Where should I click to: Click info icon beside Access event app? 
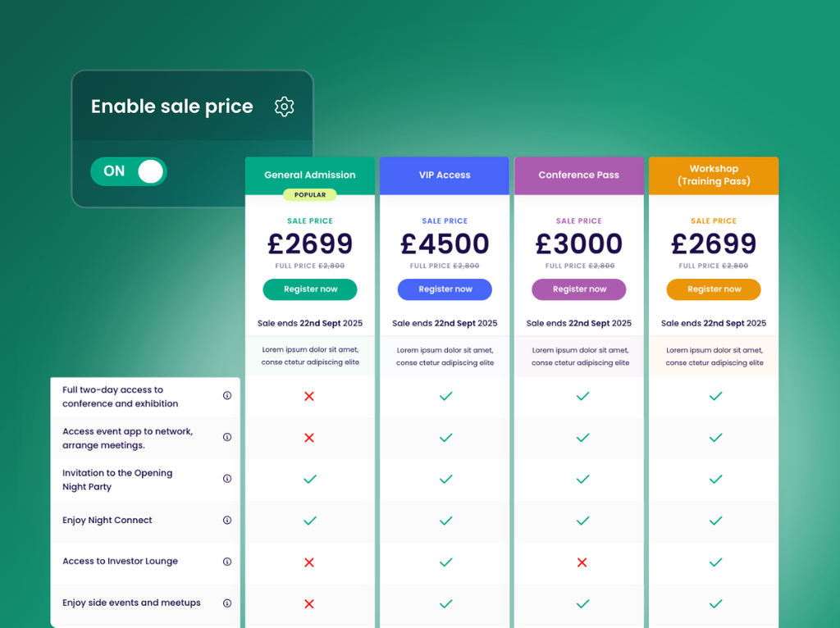pyautogui.click(x=227, y=437)
